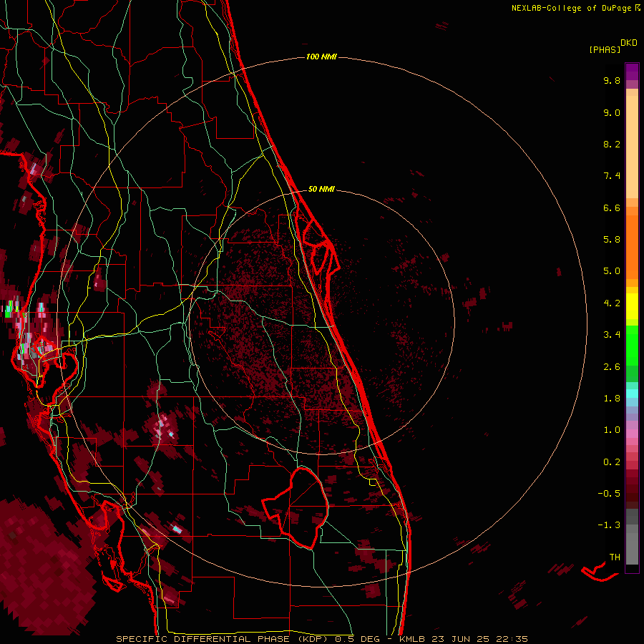
Task: Select the 8.2 legend value
Action: (612, 144)
